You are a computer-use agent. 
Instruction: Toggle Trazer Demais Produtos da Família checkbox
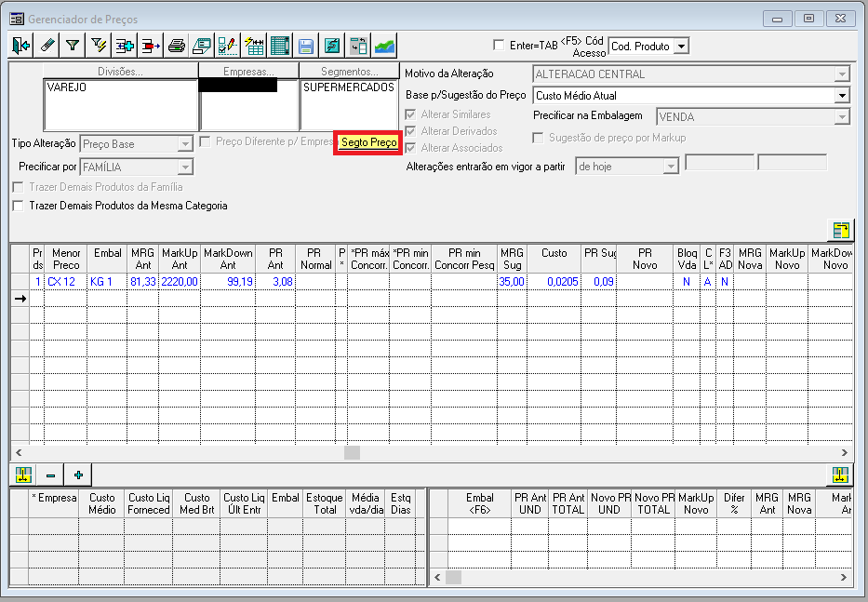pyautogui.click(x=19, y=187)
